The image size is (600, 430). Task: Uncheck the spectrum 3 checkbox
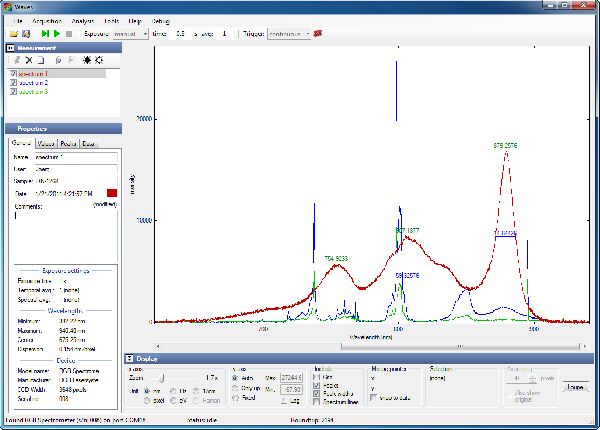click(x=12, y=91)
